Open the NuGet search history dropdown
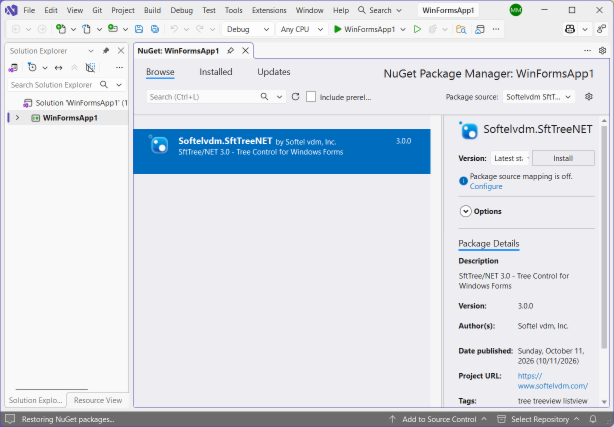This screenshot has width=614, height=427. [x=280, y=96]
